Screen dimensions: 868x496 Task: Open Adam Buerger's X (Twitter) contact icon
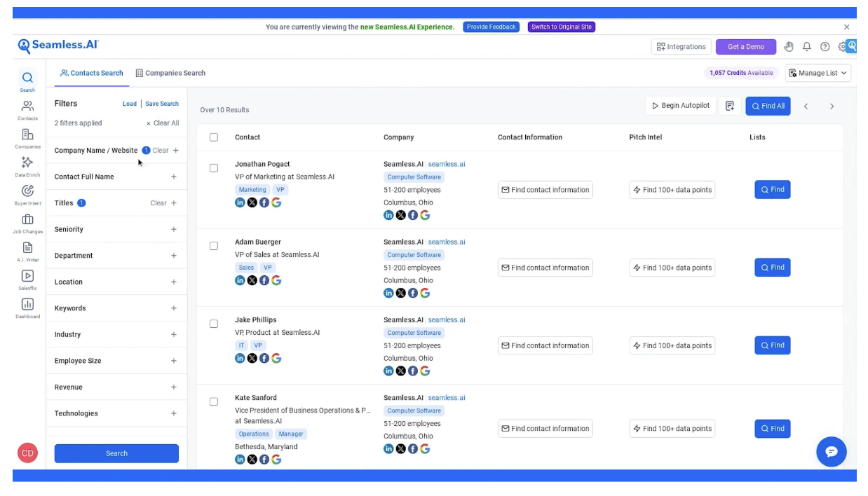[252, 280]
